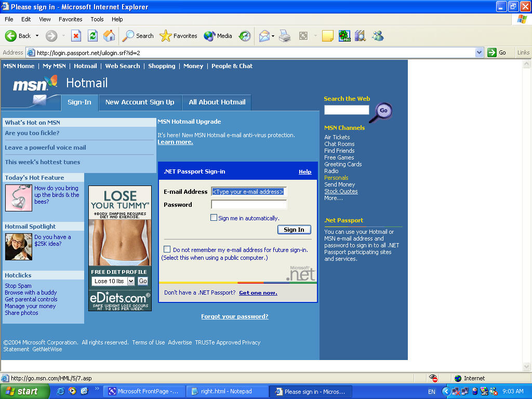Switch to New Account Sign Up tab
This screenshot has width=532, height=399.
pos(140,102)
